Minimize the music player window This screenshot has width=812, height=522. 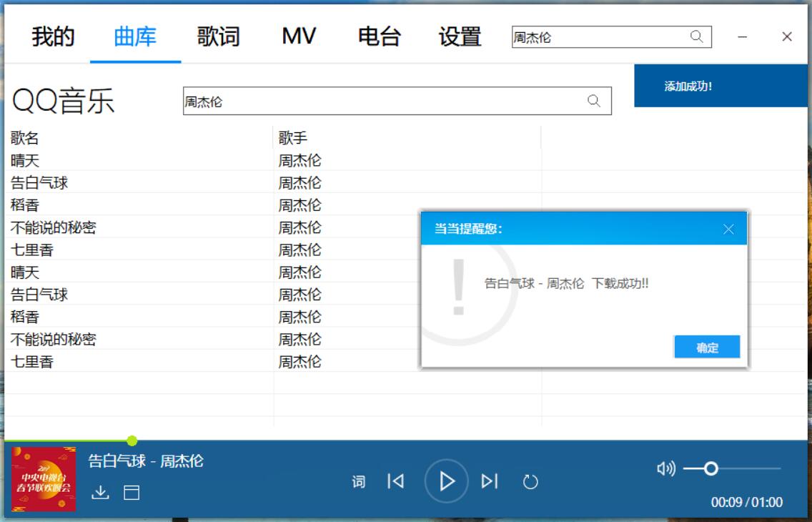(742, 36)
